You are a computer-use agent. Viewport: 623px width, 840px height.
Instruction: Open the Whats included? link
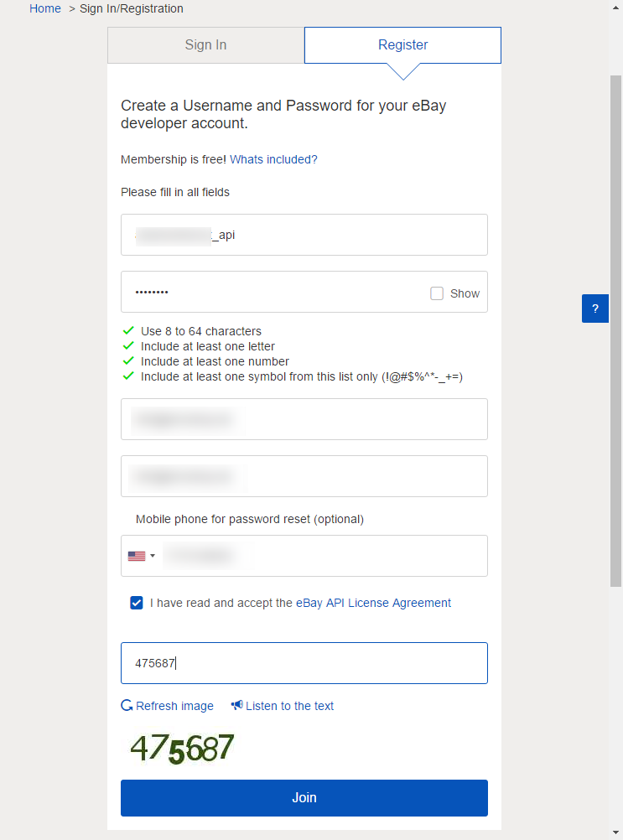pyautogui.click(x=273, y=159)
